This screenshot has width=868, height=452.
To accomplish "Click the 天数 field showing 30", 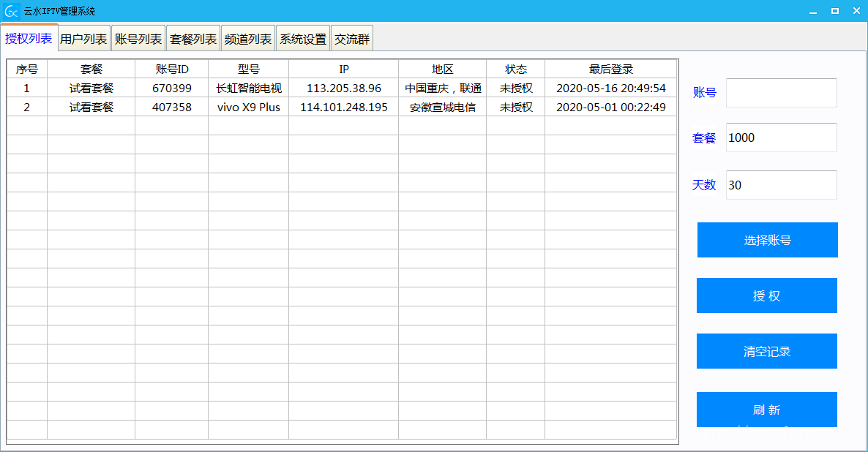I will 781,185.
